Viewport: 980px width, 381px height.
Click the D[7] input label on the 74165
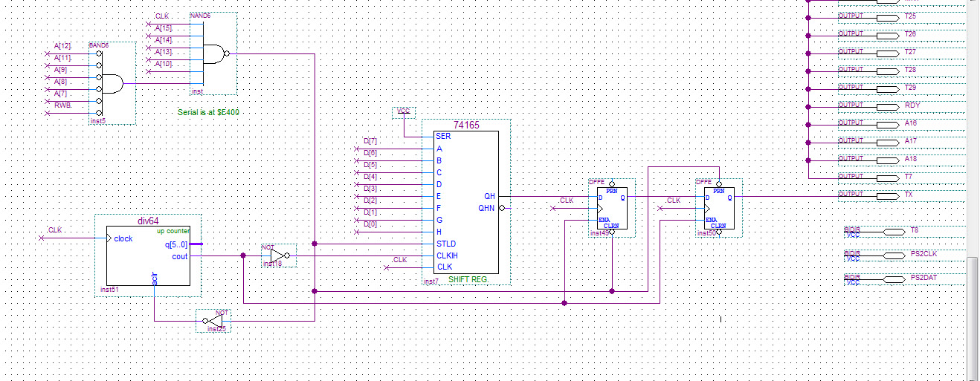(370, 140)
